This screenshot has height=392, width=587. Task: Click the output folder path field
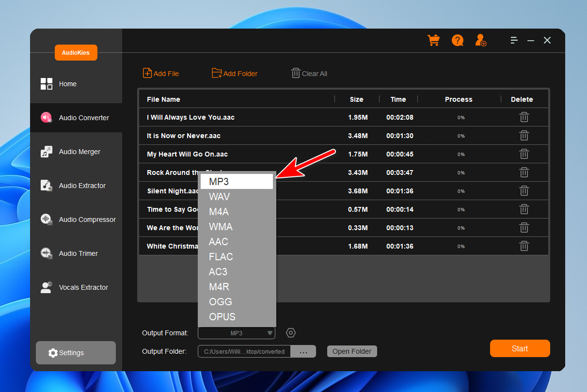pyautogui.click(x=244, y=351)
